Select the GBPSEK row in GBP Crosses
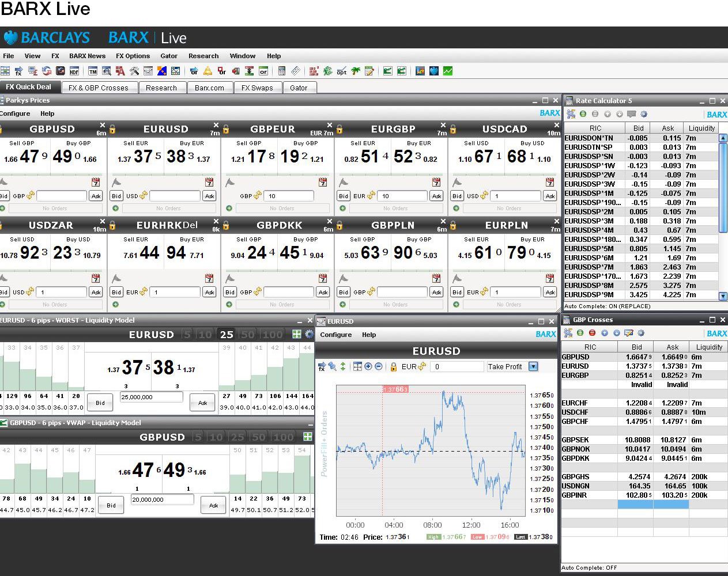The height and width of the screenshot is (576, 728). click(x=644, y=439)
